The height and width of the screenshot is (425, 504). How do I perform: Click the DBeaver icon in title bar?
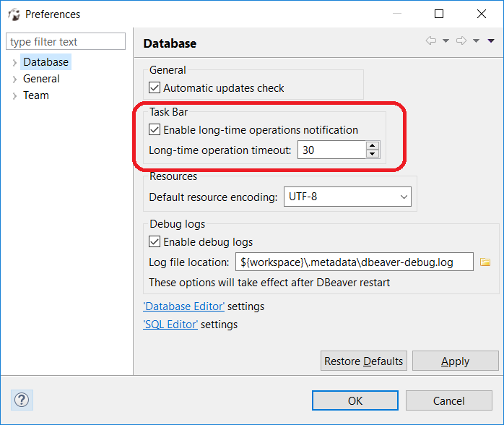14,14
